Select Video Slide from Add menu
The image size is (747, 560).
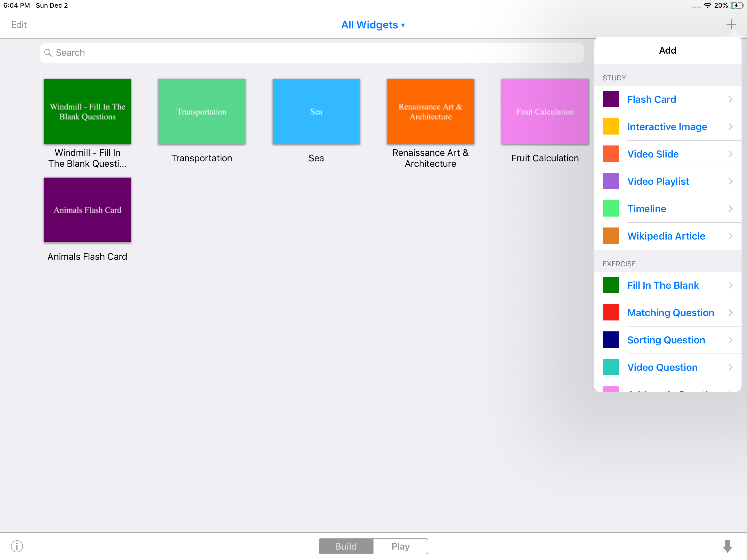(x=652, y=154)
